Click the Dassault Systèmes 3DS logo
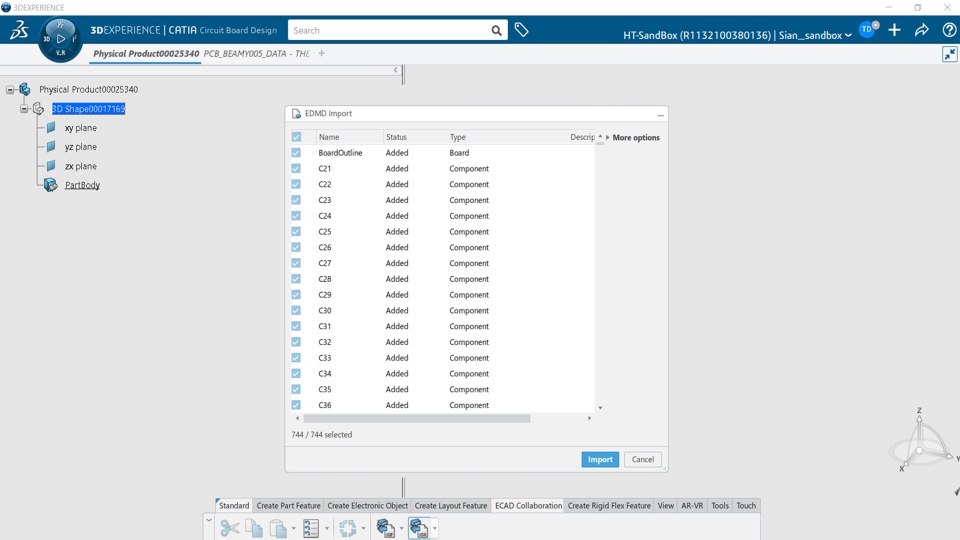This screenshot has width=960, height=540. pos(19,29)
